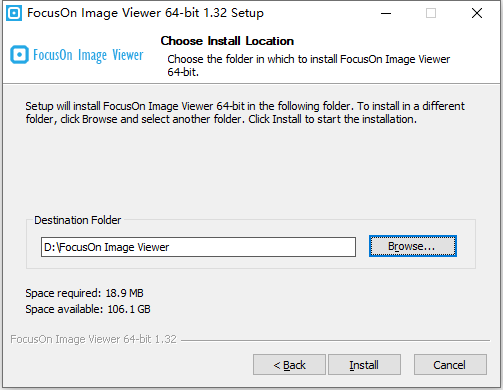
Task: Go to the previous step with Back
Action: coord(289,365)
